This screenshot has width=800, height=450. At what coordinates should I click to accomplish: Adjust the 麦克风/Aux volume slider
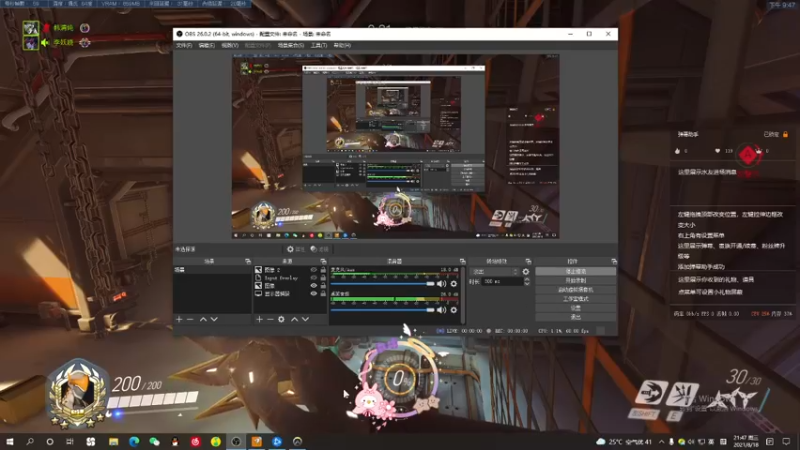[382, 284]
